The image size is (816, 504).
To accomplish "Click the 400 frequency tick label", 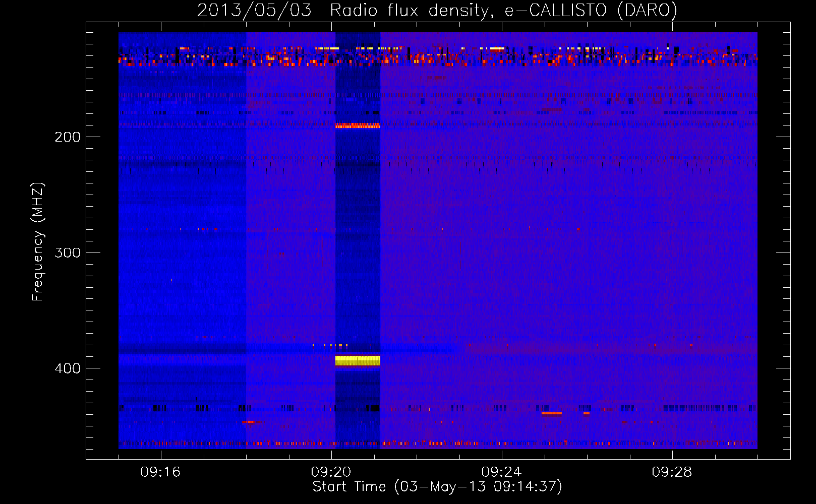I will (x=68, y=368).
